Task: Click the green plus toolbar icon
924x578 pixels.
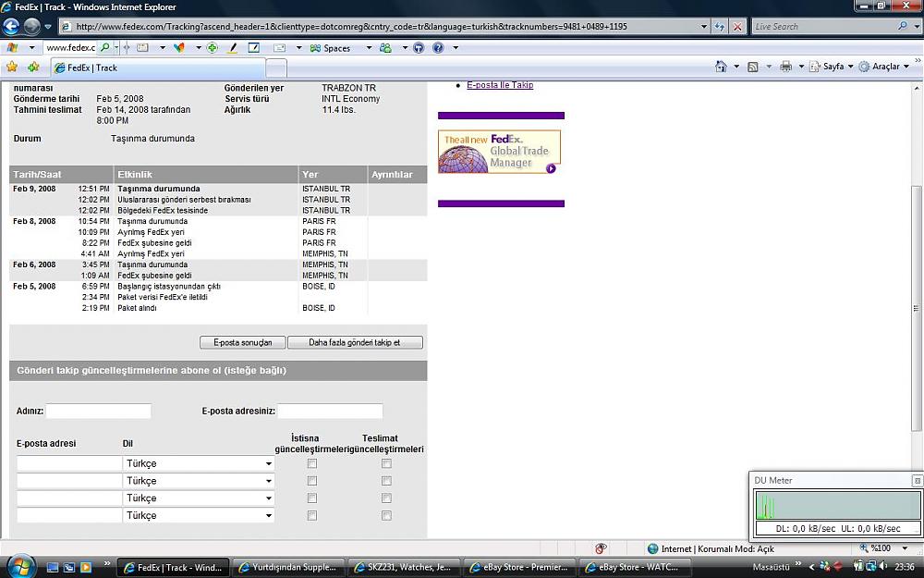Action: click(x=213, y=48)
